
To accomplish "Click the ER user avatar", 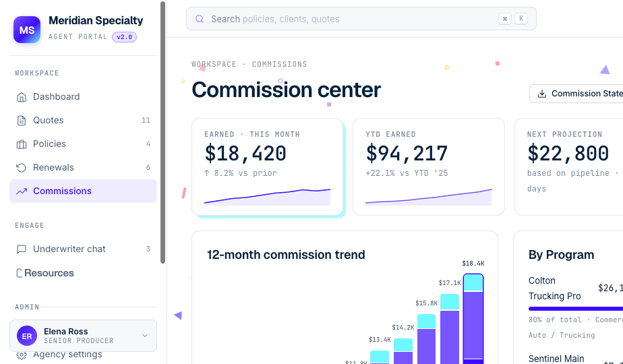I will coord(27,336).
